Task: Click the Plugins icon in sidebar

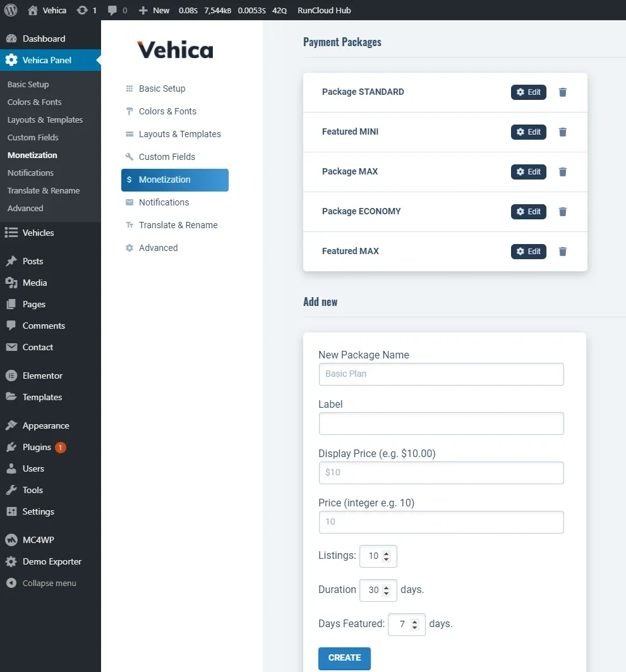Action: tap(11, 447)
